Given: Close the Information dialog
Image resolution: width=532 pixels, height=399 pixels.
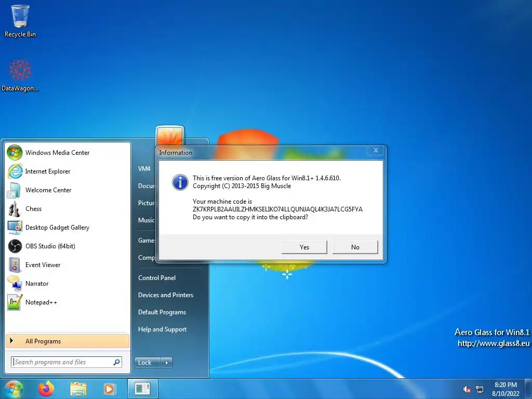Looking at the screenshot, I should point(376,150).
